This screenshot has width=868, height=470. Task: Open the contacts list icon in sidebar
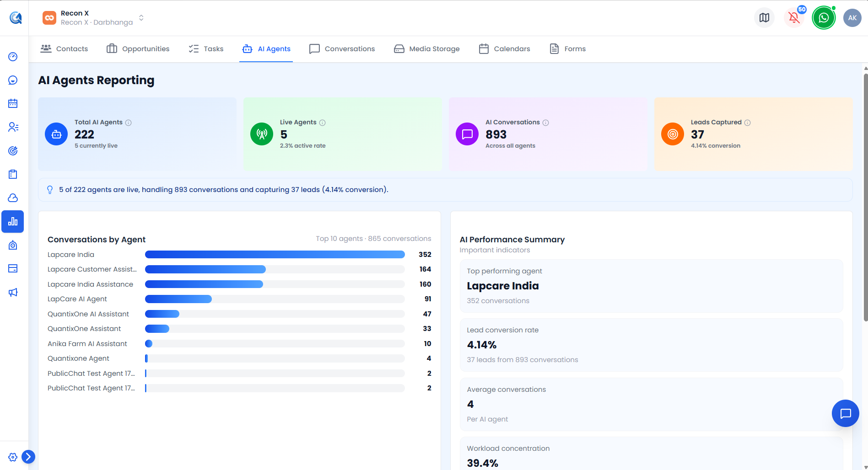[x=13, y=127]
